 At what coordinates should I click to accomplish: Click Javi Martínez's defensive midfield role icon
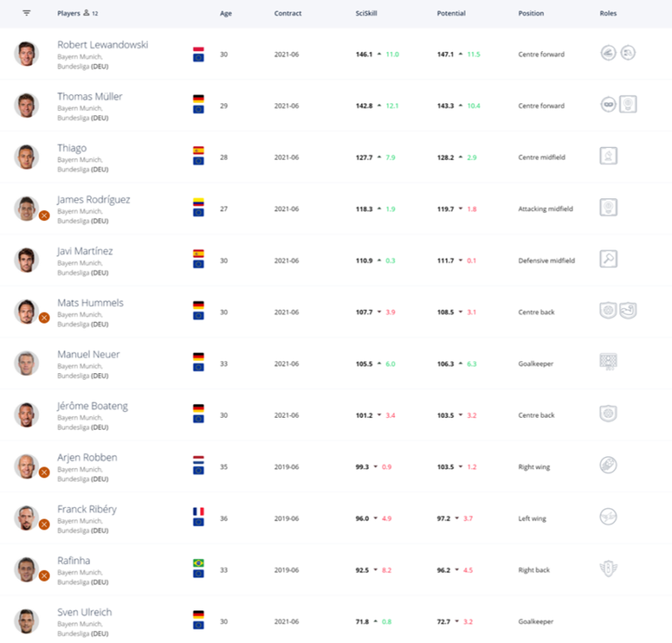point(608,259)
